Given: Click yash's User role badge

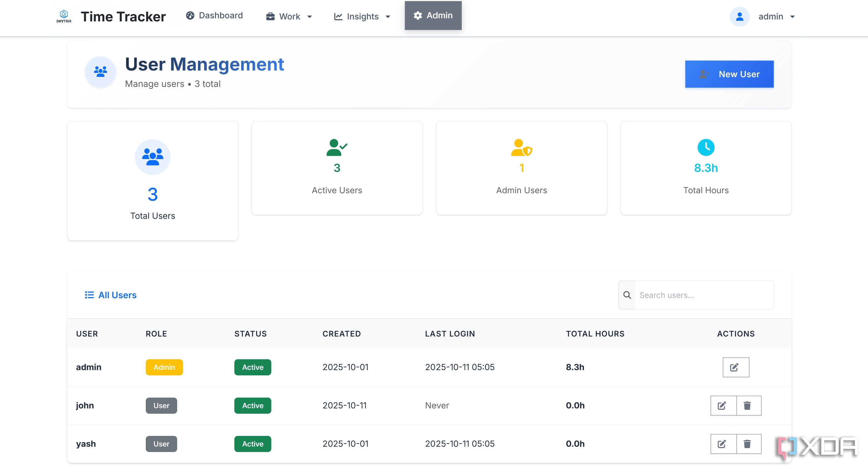Looking at the screenshot, I should pos(161,444).
